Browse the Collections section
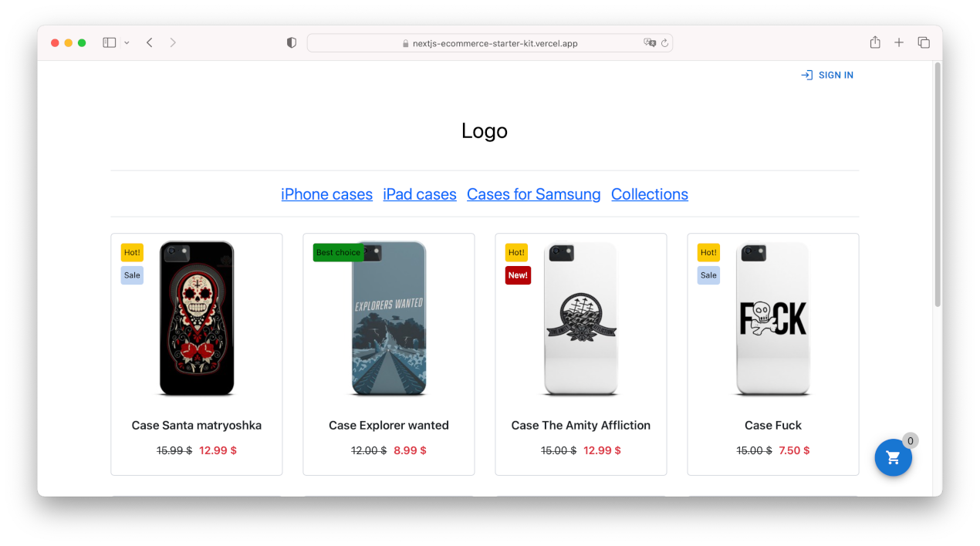Screen dimensions: 980x546 click(649, 194)
